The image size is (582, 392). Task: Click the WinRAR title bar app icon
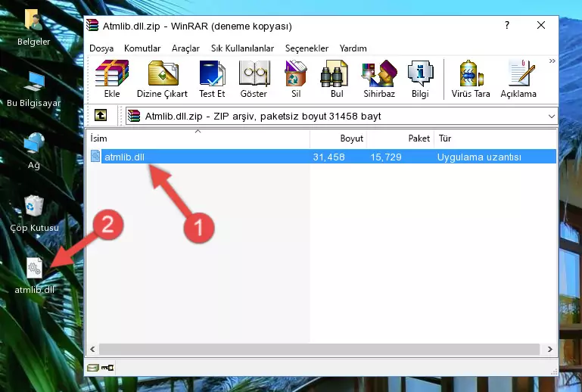[92, 26]
